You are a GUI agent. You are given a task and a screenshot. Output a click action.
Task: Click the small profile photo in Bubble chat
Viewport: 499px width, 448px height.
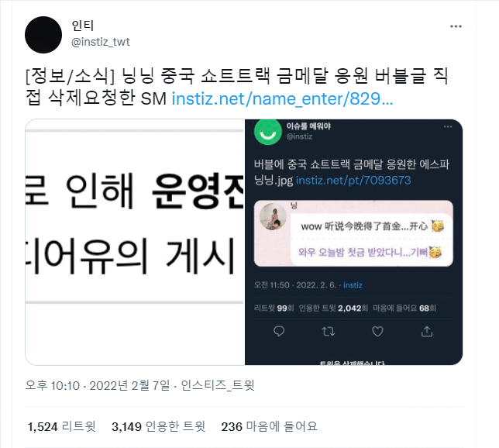[273, 216]
